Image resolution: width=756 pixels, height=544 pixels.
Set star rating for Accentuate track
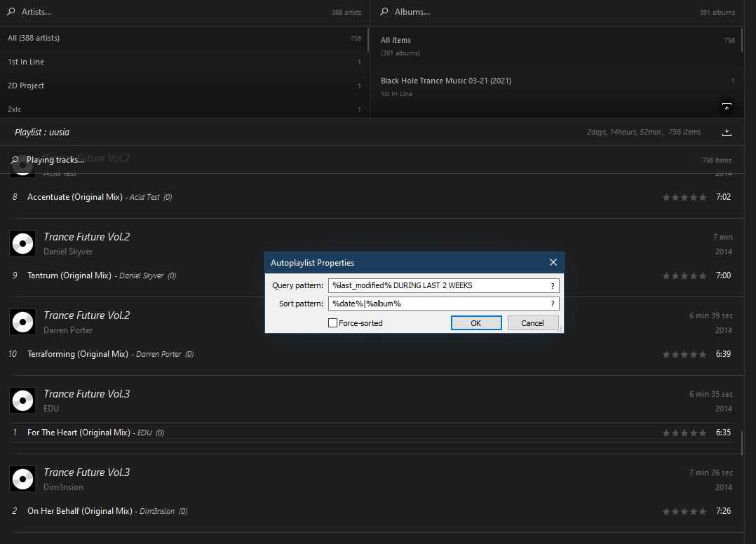(x=684, y=197)
